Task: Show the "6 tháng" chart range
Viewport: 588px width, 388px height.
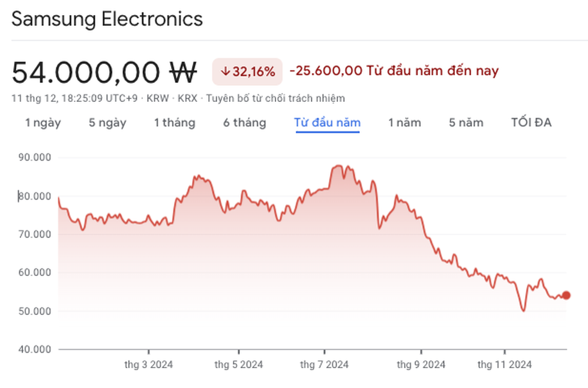Action: pos(244,123)
